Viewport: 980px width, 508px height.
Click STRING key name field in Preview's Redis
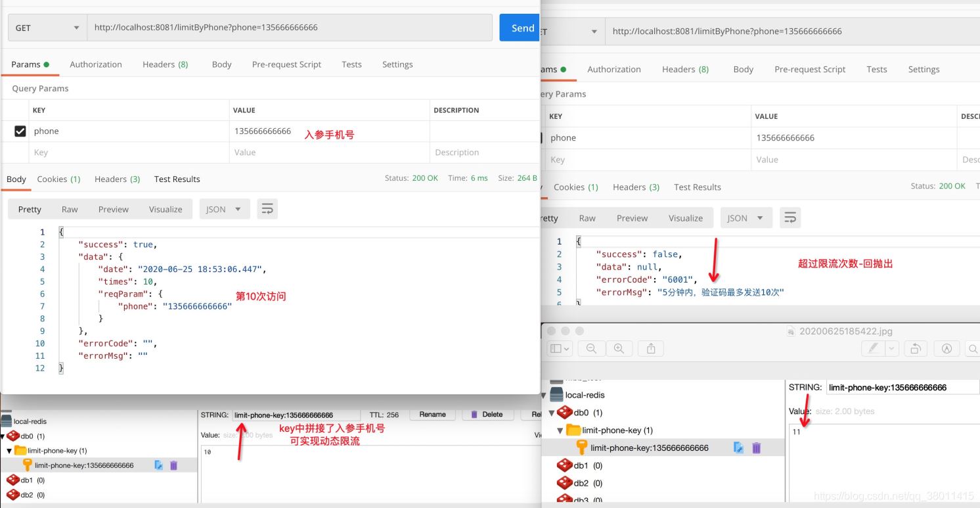[903, 387]
